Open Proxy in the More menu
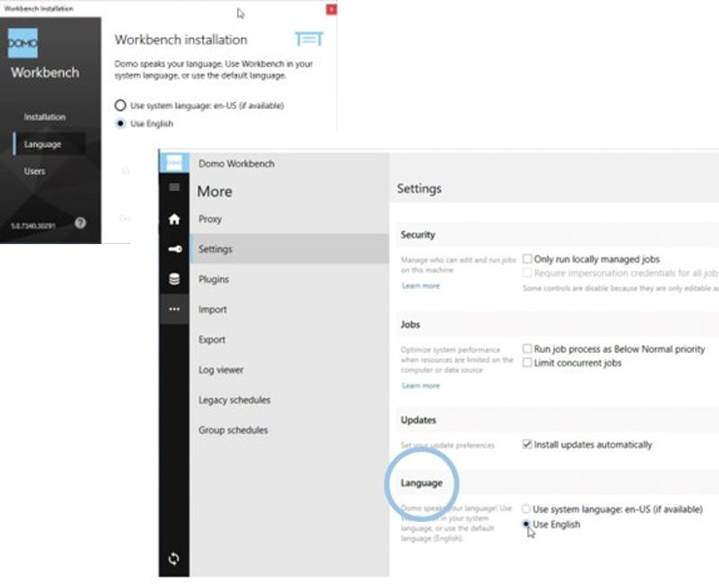The image size is (719, 588). pyautogui.click(x=290, y=219)
